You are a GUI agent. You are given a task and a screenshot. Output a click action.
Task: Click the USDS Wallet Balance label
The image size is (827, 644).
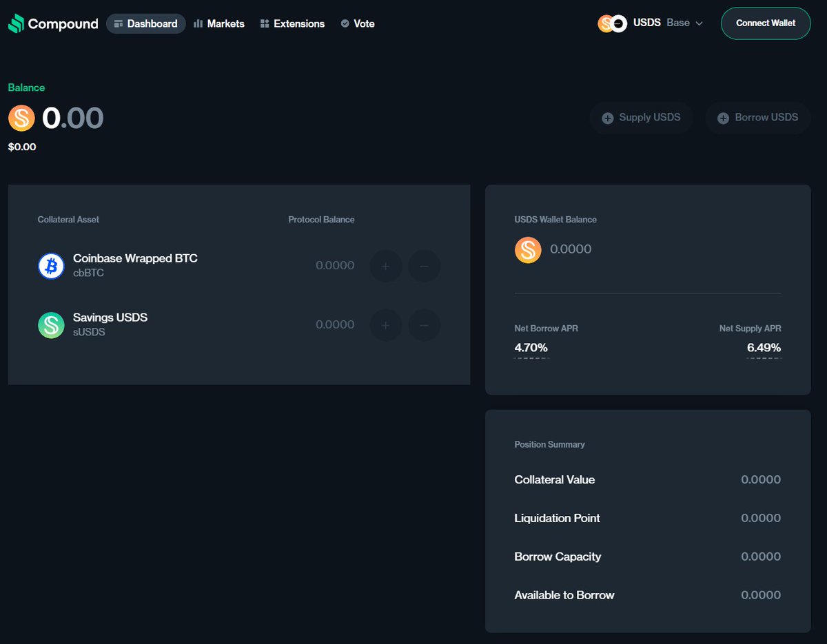click(x=555, y=220)
